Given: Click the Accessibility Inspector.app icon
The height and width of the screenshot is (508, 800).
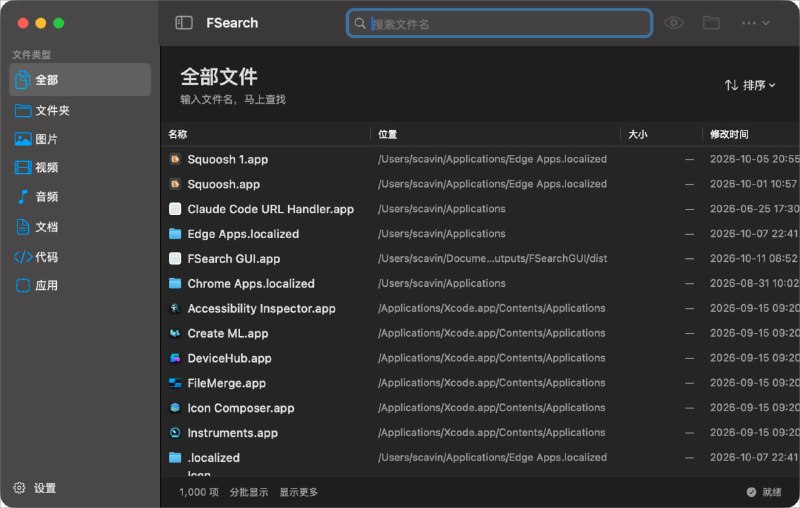Looking at the screenshot, I should click(175, 308).
